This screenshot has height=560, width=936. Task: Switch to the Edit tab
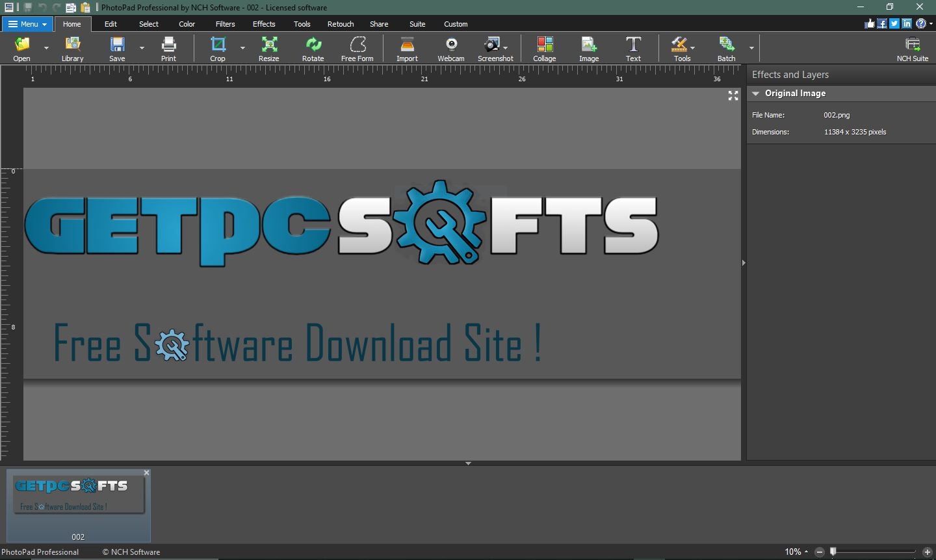(111, 24)
